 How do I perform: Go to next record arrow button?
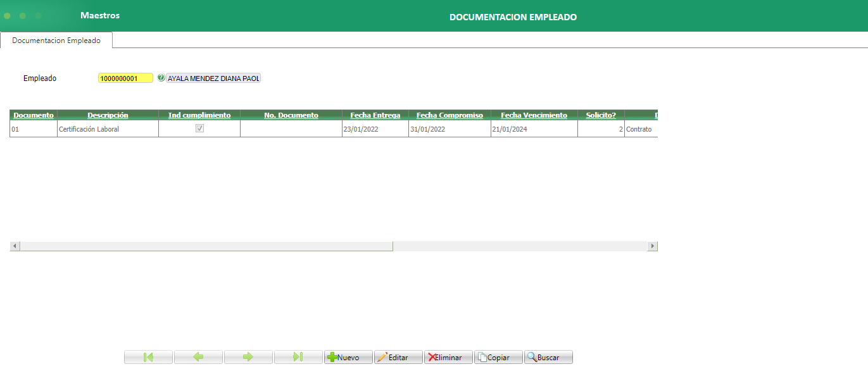click(248, 357)
